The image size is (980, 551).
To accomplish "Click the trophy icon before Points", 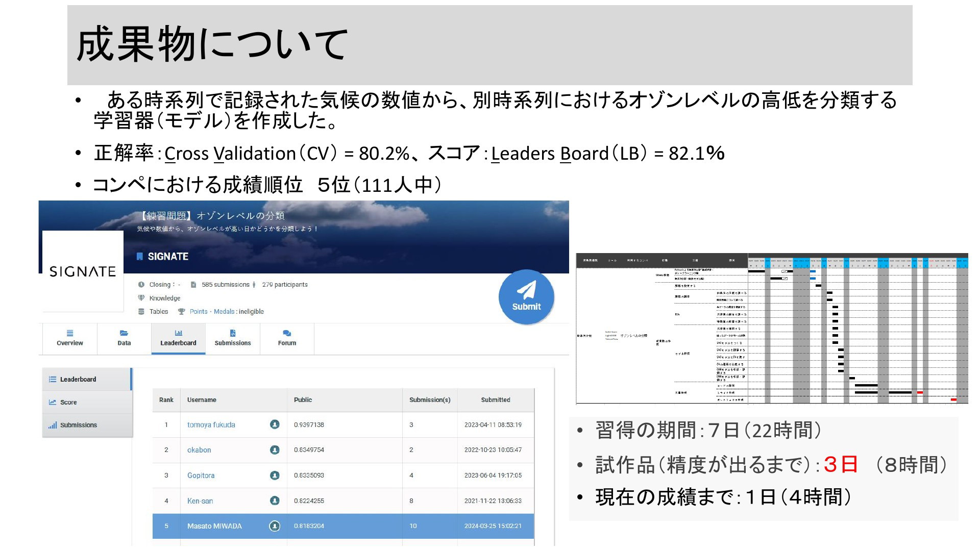I will pos(181,312).
